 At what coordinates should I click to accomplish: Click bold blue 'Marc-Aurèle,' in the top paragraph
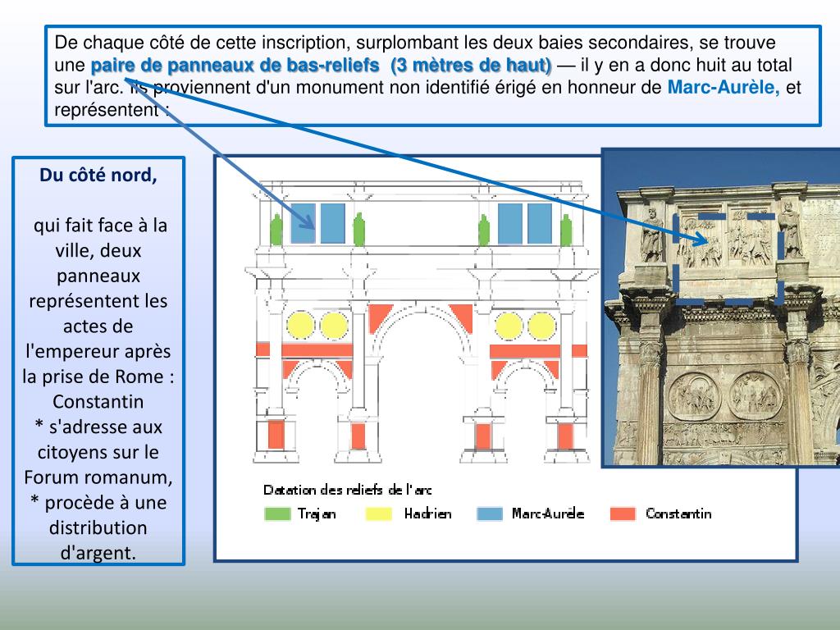[x=724, y=87]
